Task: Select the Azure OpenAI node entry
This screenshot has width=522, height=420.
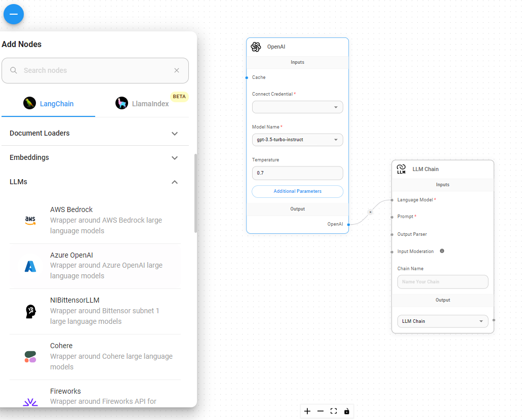Action: 95,266
